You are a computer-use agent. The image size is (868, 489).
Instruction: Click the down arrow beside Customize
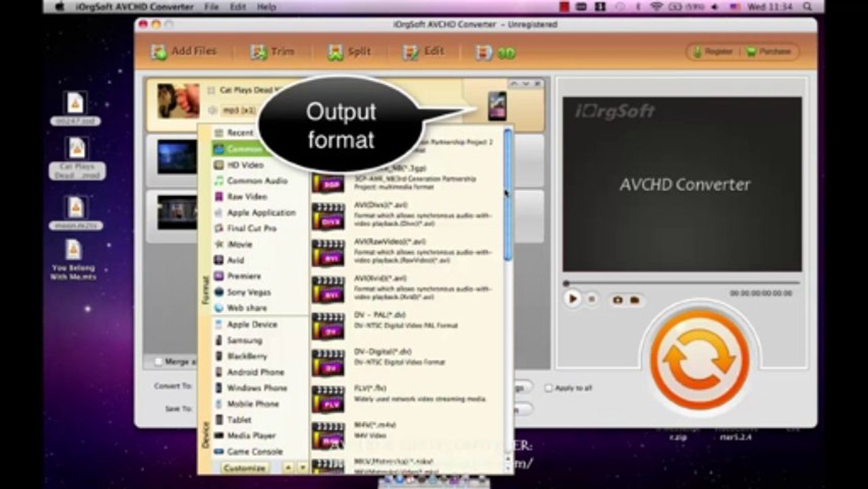pos(302,468)
